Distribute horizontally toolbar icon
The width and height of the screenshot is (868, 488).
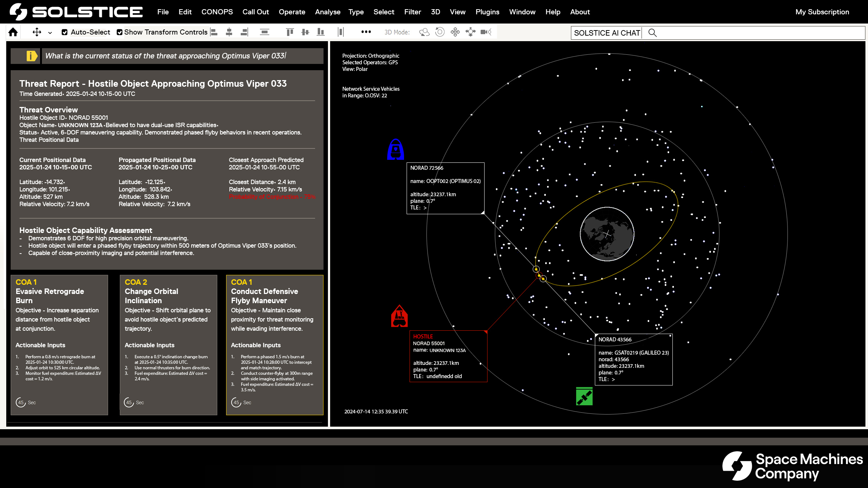(340, 32)
